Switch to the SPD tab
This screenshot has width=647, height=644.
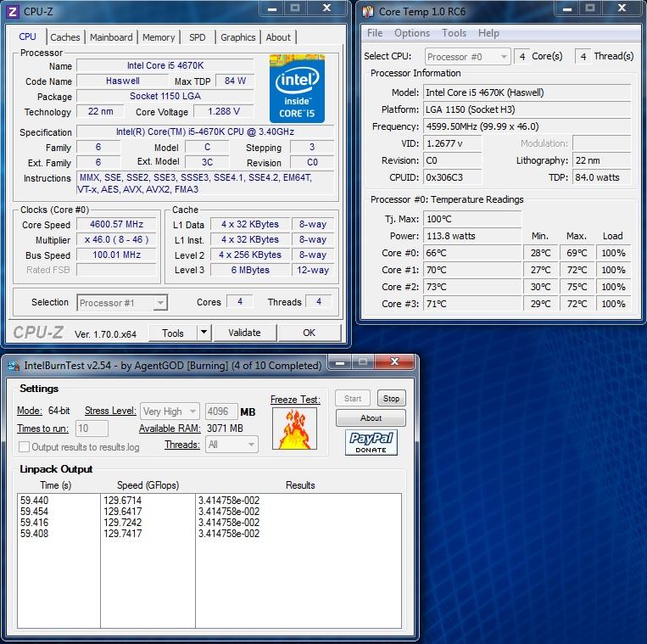click(198, 37)
